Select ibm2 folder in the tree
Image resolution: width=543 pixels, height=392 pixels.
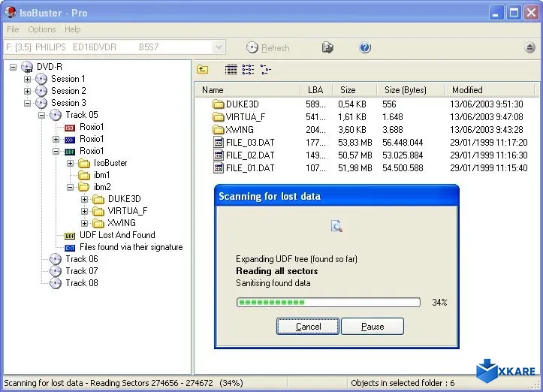point(102,187)
